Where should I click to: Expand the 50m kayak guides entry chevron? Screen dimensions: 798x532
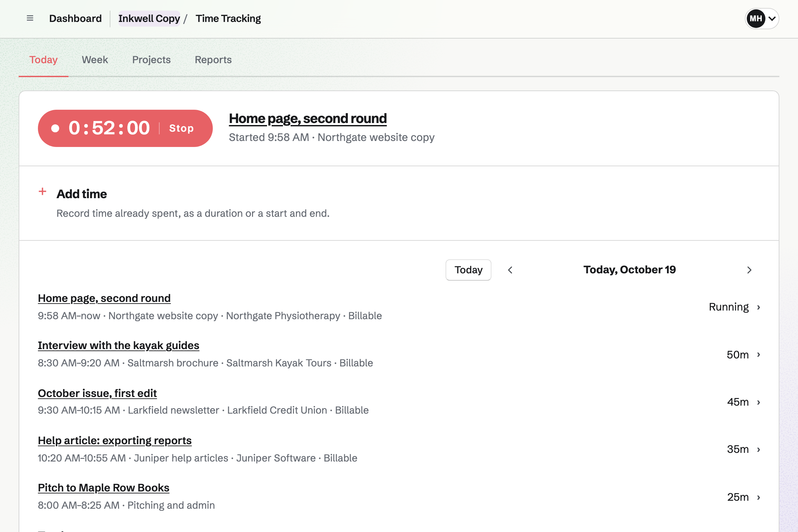(759, 354)
